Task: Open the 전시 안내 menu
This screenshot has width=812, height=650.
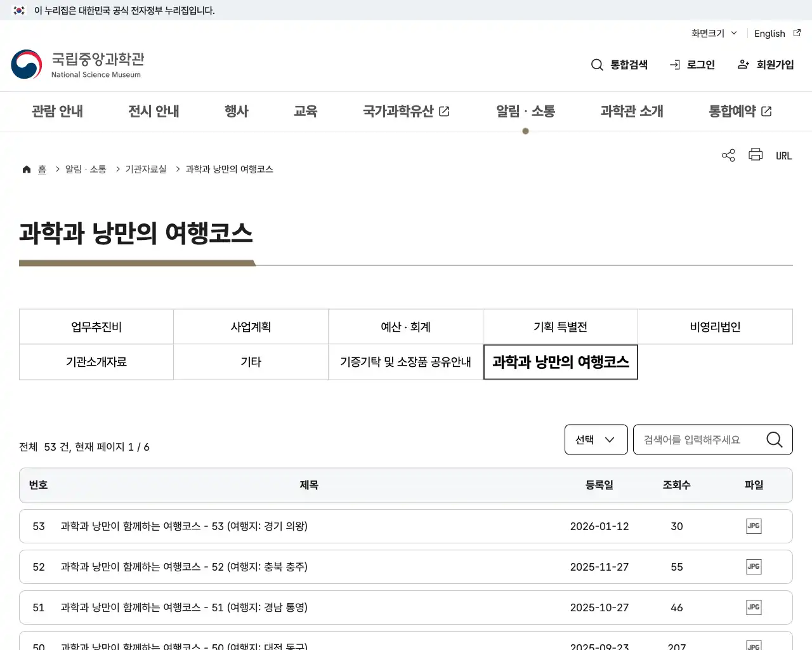Action: point(153,111)
